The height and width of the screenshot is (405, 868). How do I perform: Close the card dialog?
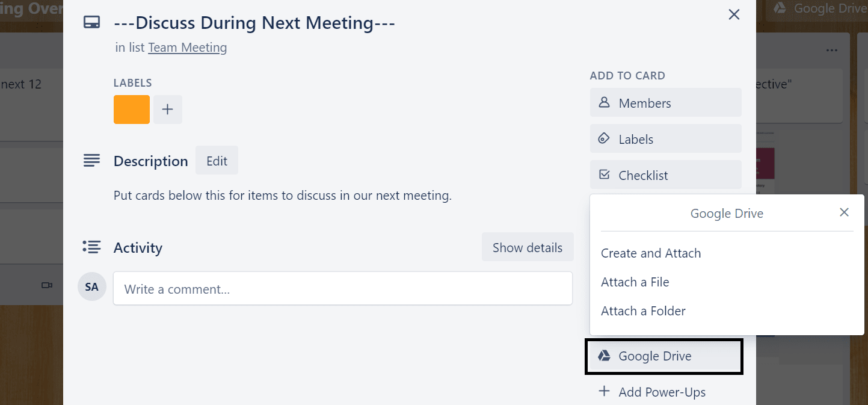[734, 14]
